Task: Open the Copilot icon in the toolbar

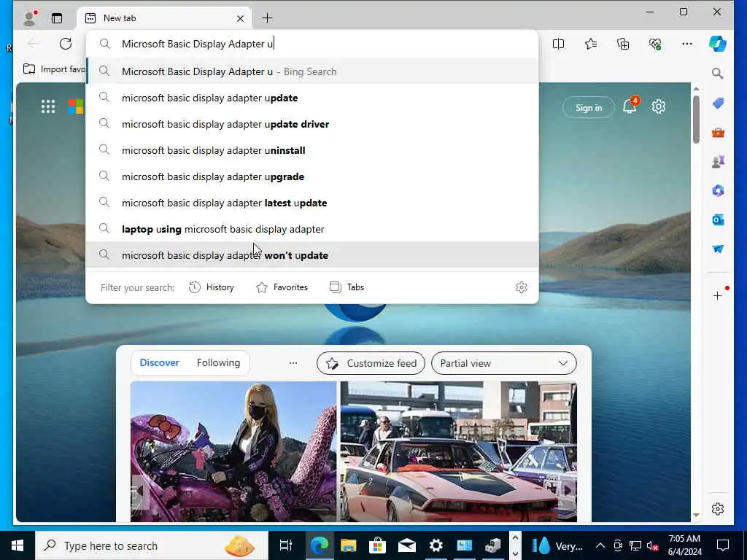Action: (x=718, y=44)
